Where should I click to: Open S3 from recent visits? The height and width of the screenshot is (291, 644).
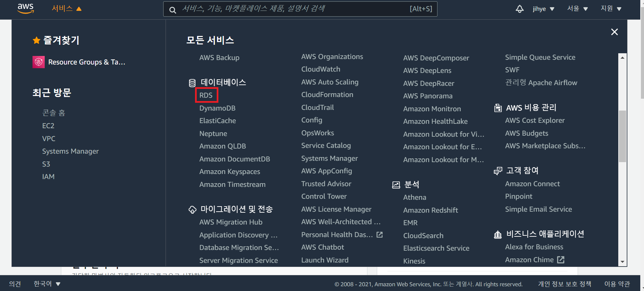pyautogui.click(x=46, y=164)
